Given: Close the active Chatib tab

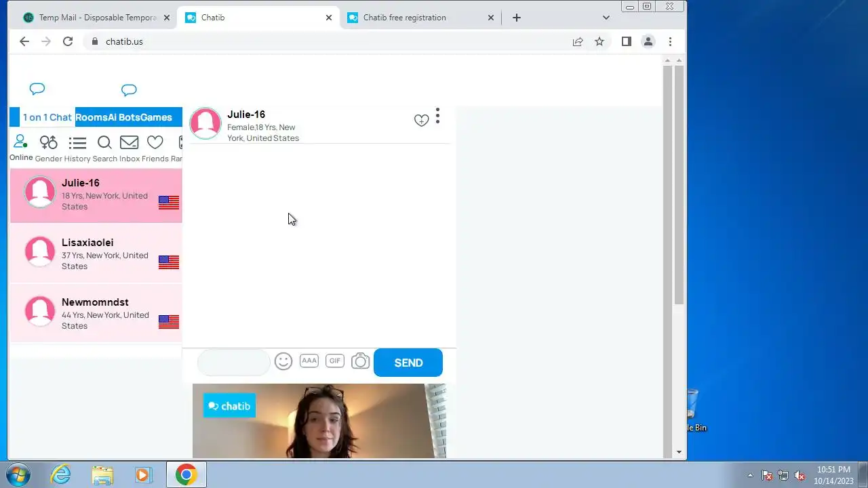Looking at the screenshot, I should click(329, 18).
